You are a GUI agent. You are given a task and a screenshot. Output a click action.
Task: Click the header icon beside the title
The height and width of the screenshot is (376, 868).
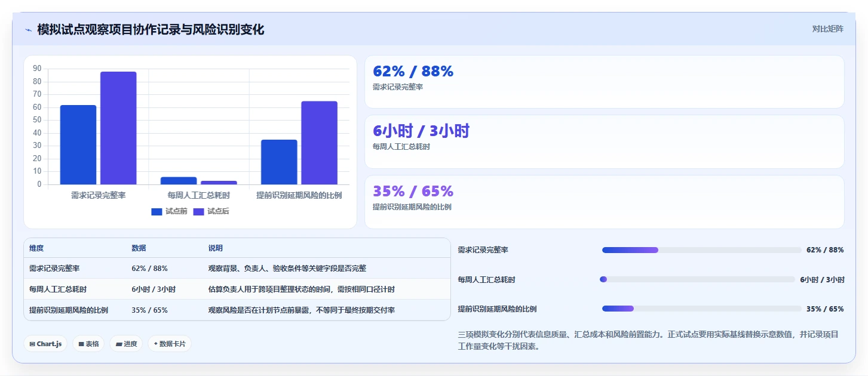point(28,30)
